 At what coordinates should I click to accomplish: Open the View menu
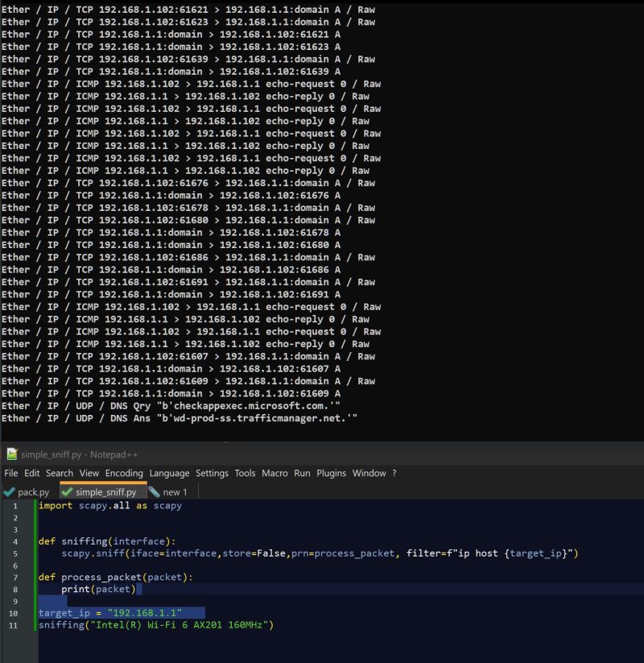(89, 473)
